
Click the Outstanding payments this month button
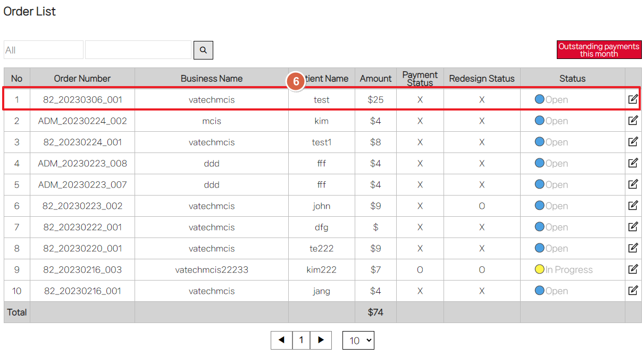(x=599, y=50)
